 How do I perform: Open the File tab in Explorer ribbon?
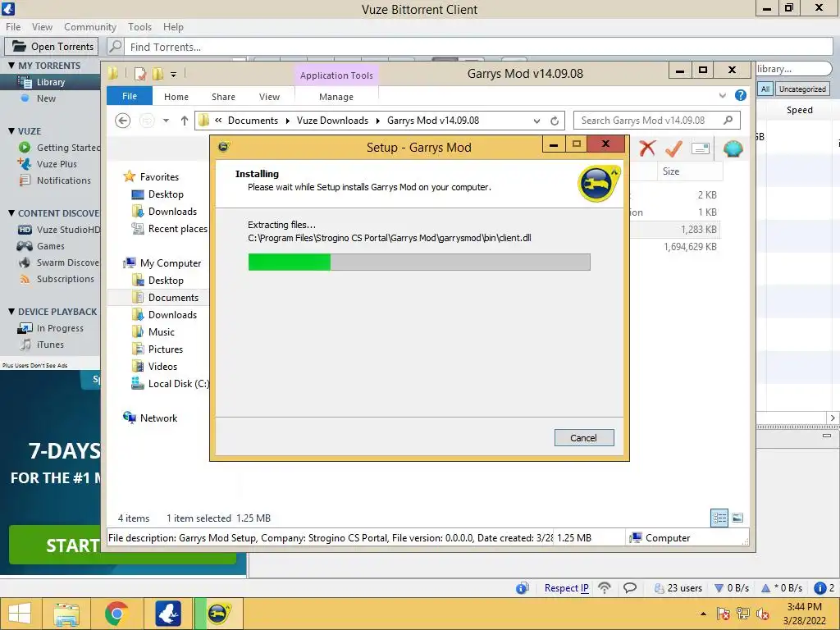point(130,97)
